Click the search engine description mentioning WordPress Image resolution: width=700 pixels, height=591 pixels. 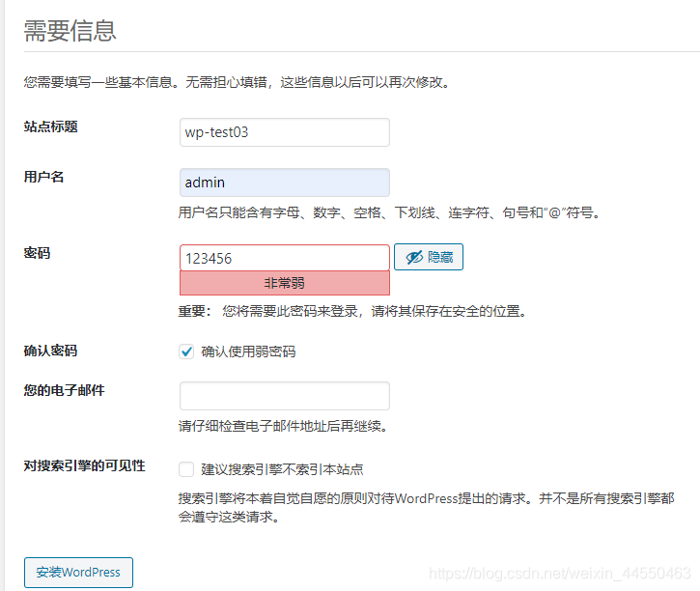(427, 508)
